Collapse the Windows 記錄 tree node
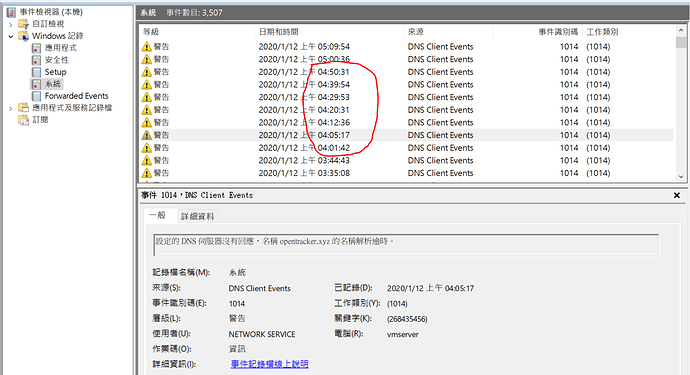The height and width of the screenshot is (375, 690). point(11,36)
